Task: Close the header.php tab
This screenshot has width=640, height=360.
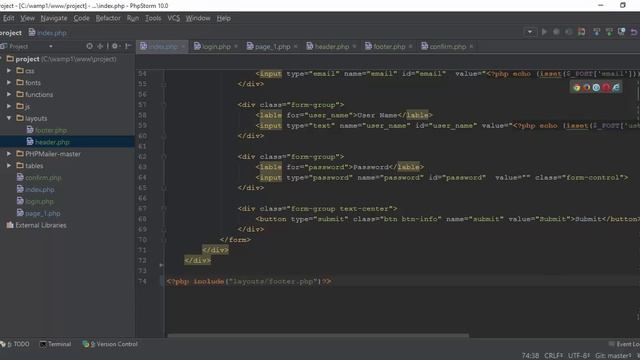Action: click(x=354, y=47)
